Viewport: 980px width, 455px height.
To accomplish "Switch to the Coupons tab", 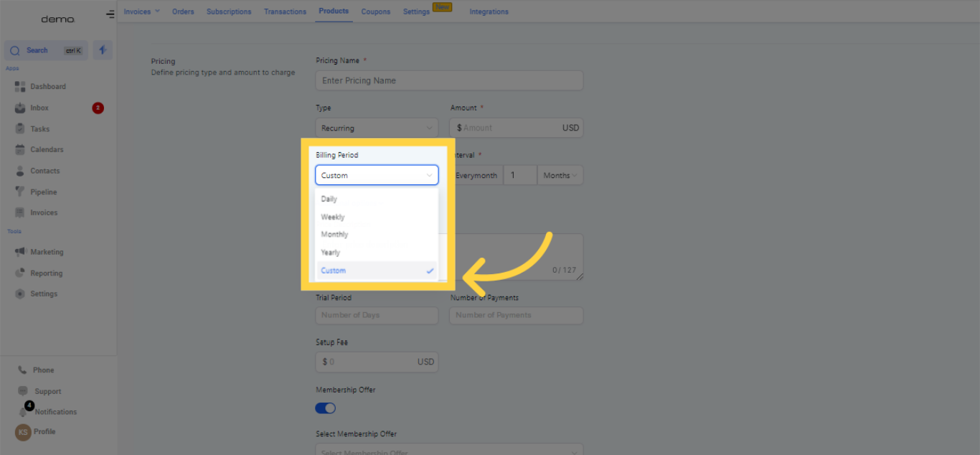I will (376, 11).
